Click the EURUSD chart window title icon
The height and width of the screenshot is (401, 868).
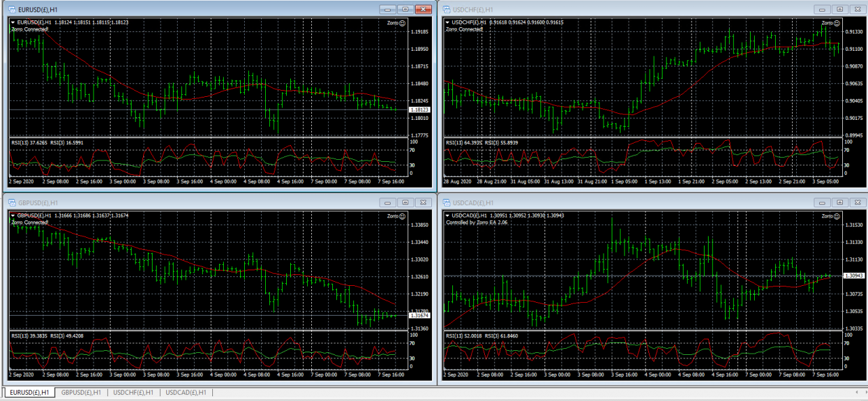12,9
